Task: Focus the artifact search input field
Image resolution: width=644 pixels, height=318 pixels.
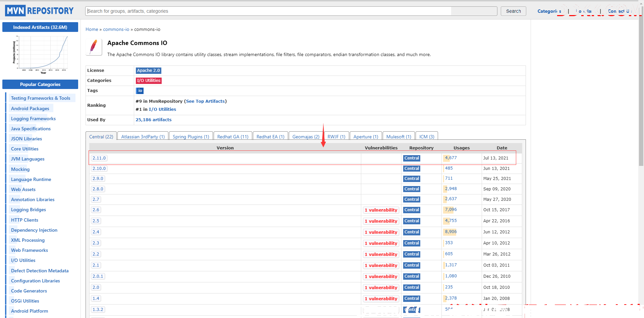Action: click(x=291, y=11)
